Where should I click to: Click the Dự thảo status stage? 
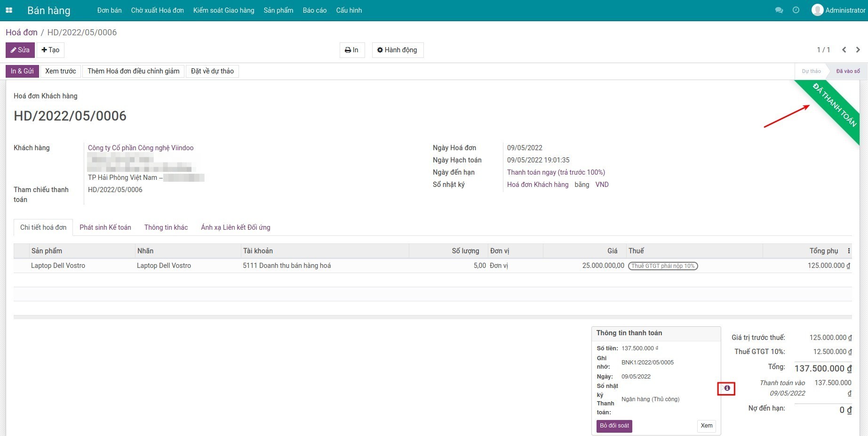tap(811, 71)
